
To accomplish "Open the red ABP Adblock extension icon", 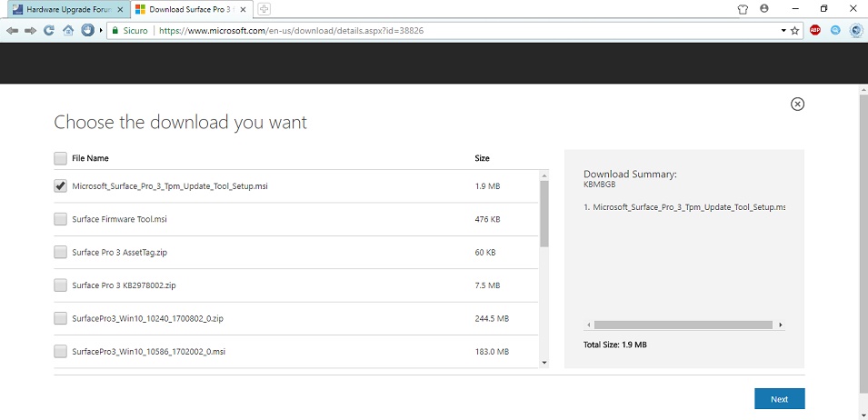I will coord(815,30).
